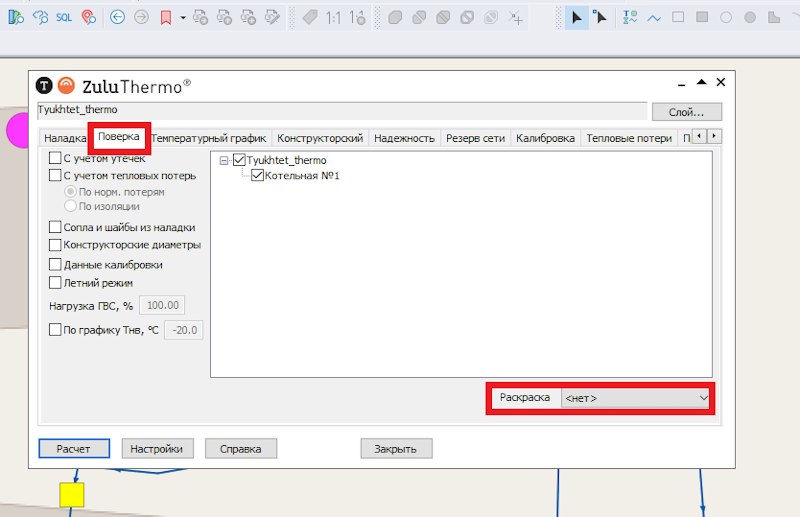Click the 'Слой...' button

point(686,111)
